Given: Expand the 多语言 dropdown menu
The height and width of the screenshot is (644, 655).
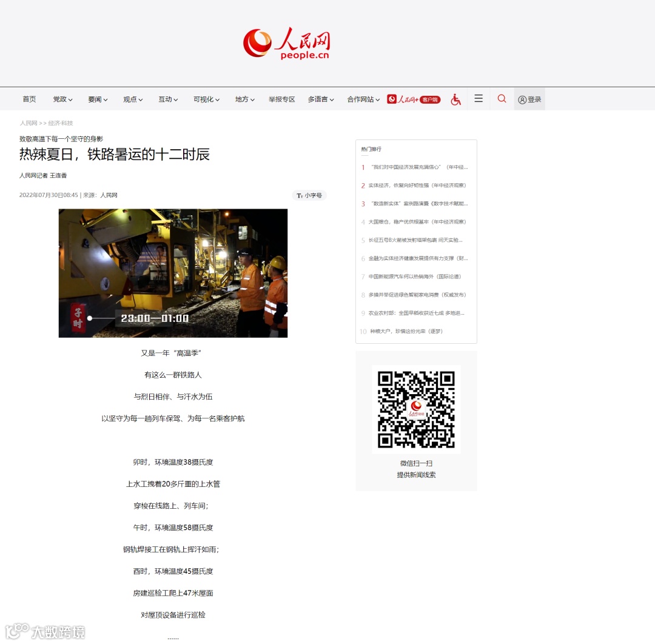Looking at the screenshot, I should [x=321, y=99].
